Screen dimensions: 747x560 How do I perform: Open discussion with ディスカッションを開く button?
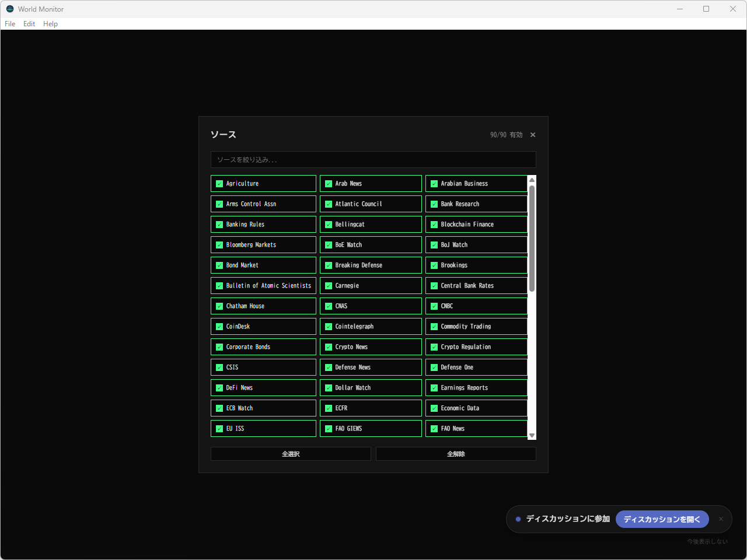[x=662, y=519]
